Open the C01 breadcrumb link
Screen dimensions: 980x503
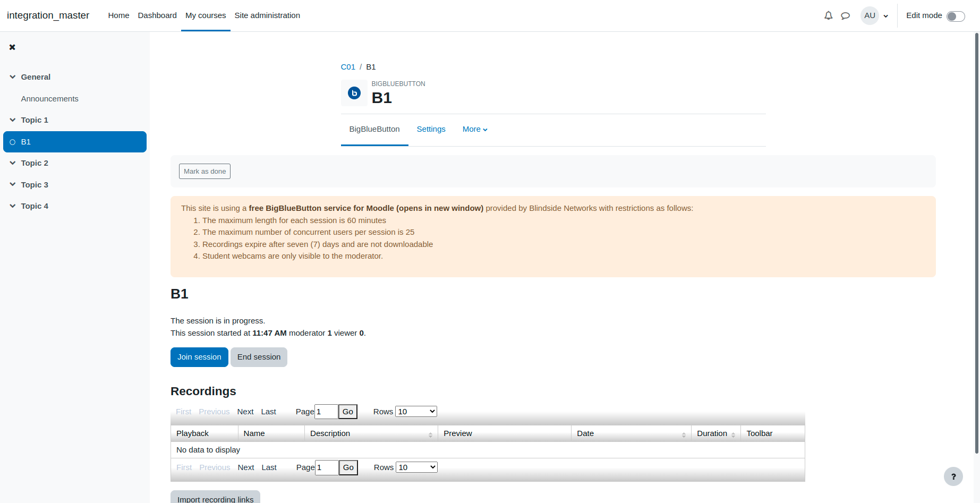(348, 67)
